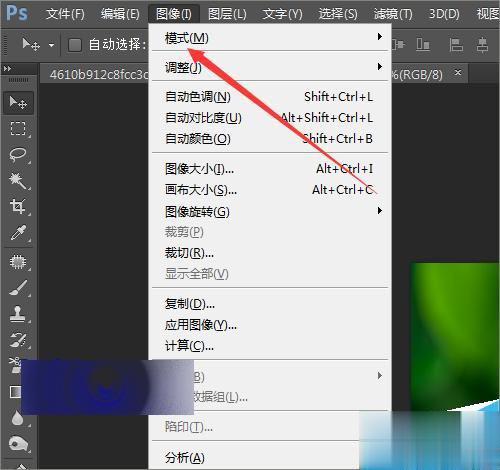The width and height of the screenshot is (500, 470).
Task: Select the Move tool in toolbox
Action: click(x=18, y=103)
